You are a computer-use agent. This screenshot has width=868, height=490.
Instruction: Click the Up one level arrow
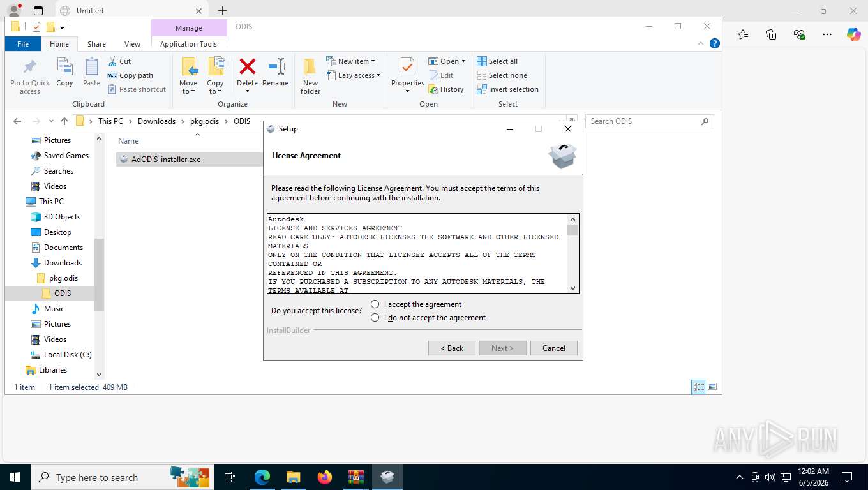click(64, 121)
